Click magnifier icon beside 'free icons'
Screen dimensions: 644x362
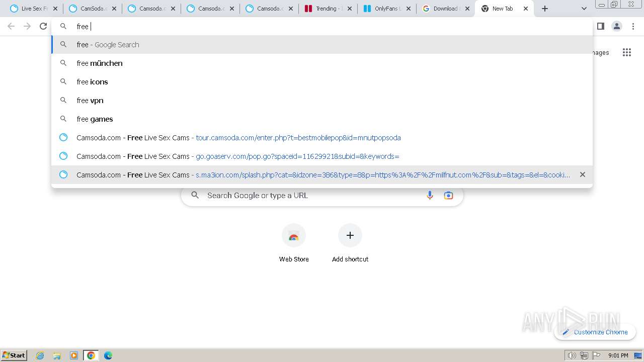(x=63, y=81)
